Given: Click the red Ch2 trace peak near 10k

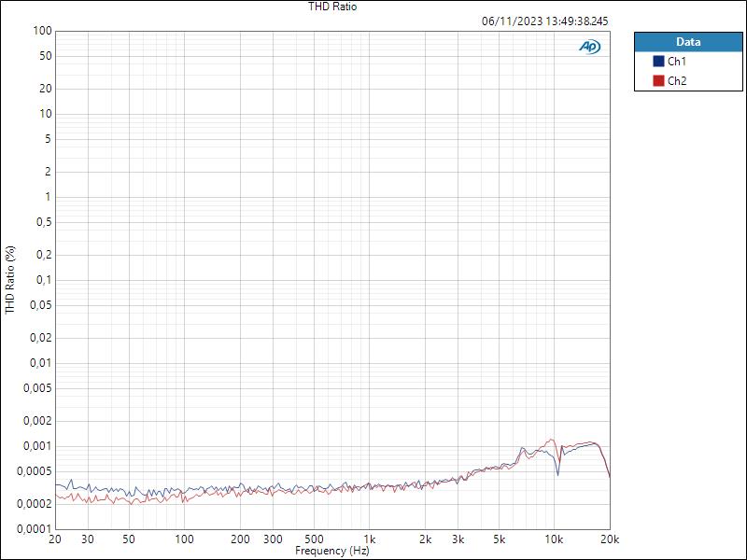Looking at the screenshot, I should [x=550, y=437].
